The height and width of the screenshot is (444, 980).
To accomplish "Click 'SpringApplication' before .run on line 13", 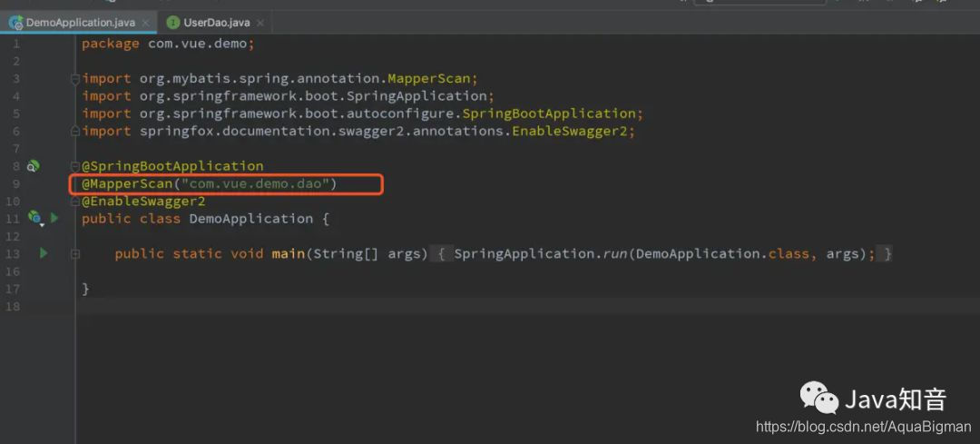I will pyautogui.click(x=524, y=254).
